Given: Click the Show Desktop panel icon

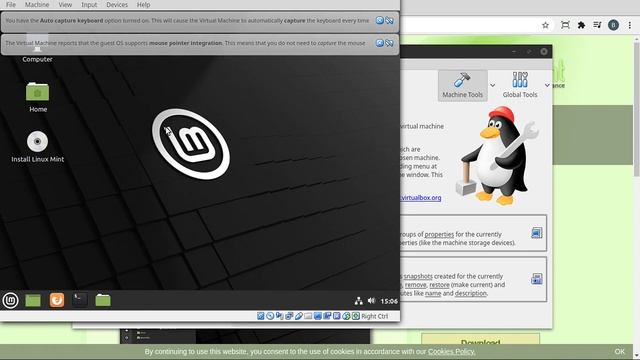Looking at the screenshot, I should pyautogui.click(x=33, y=301).
